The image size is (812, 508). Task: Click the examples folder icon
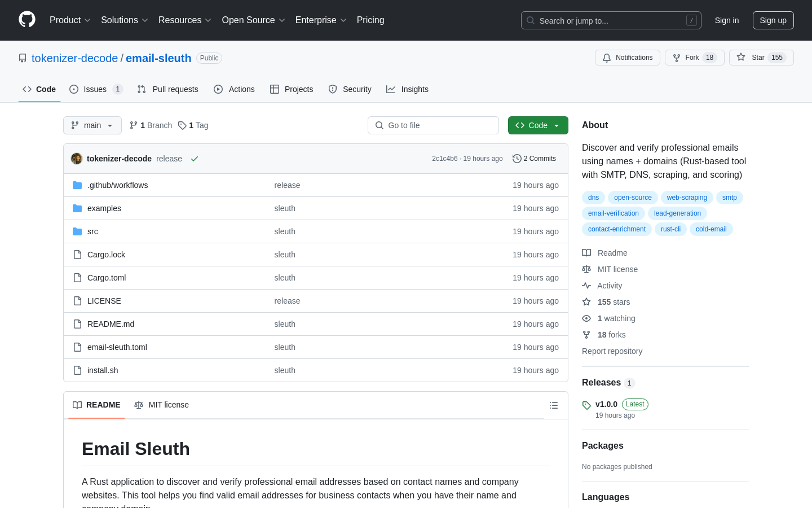[77, 208]
